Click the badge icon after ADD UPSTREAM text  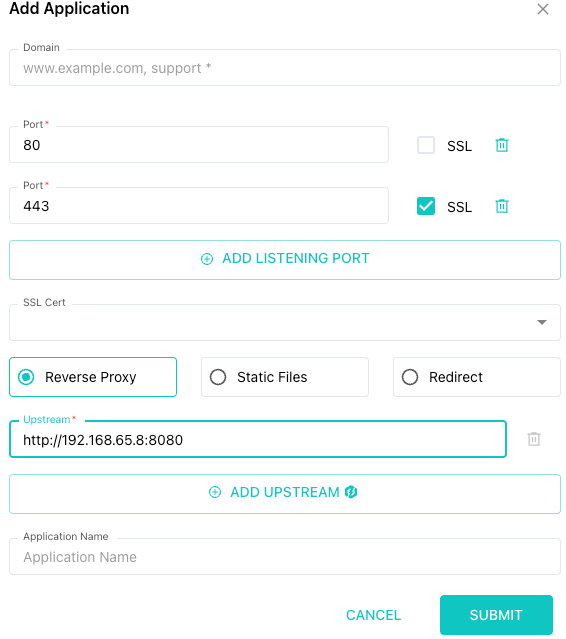(351, 492)
